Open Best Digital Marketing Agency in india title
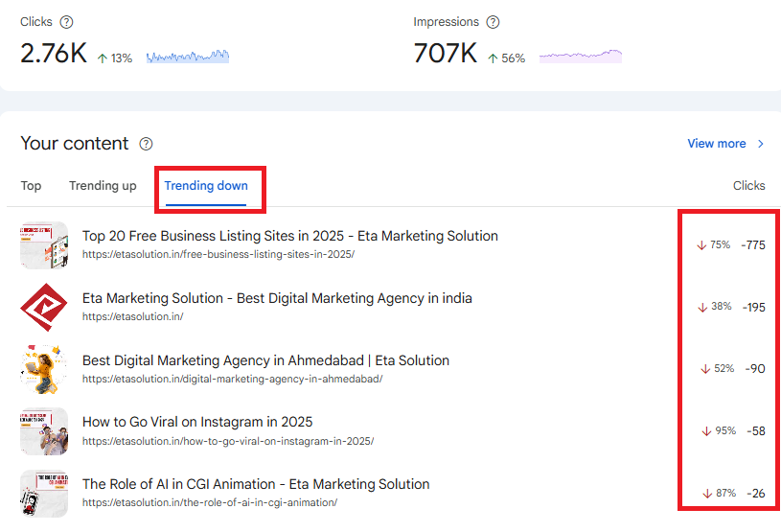Image resolution: width=781 pixels, height=532 pixels. click(x=277, y=298)
